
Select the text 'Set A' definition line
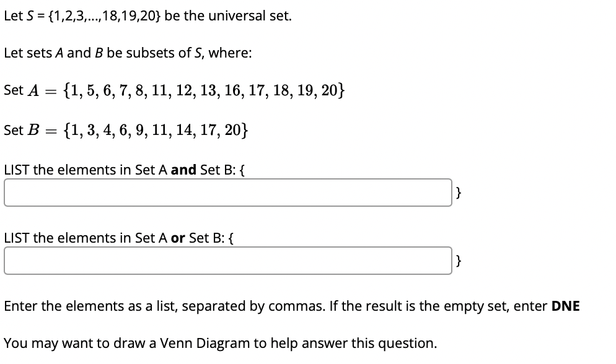174,90
